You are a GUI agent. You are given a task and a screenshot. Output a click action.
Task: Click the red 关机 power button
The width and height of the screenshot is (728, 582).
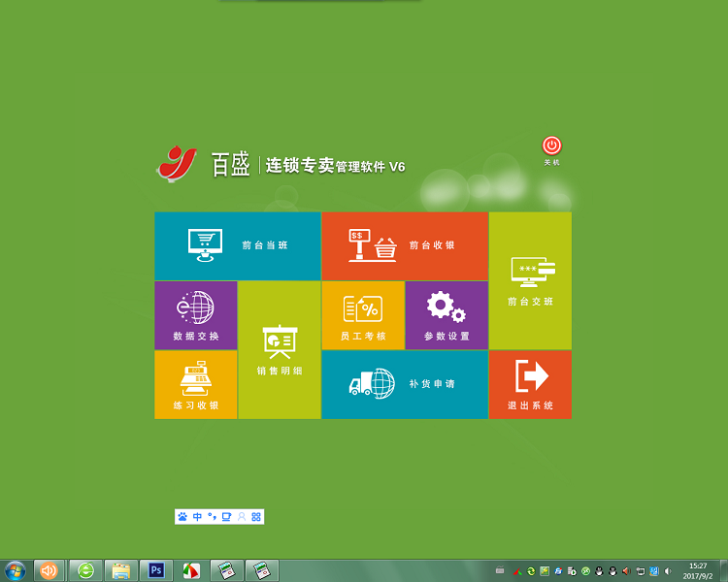click(x=551, y=146)
